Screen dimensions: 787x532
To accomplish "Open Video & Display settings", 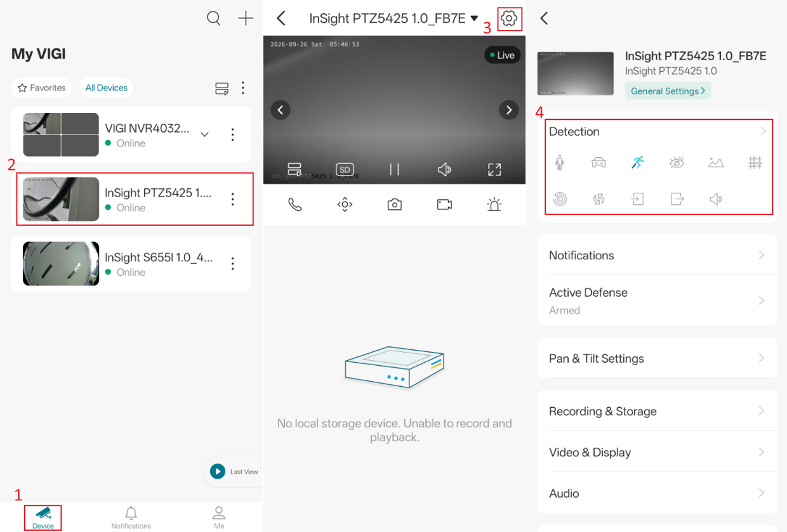I will [658, 452].
